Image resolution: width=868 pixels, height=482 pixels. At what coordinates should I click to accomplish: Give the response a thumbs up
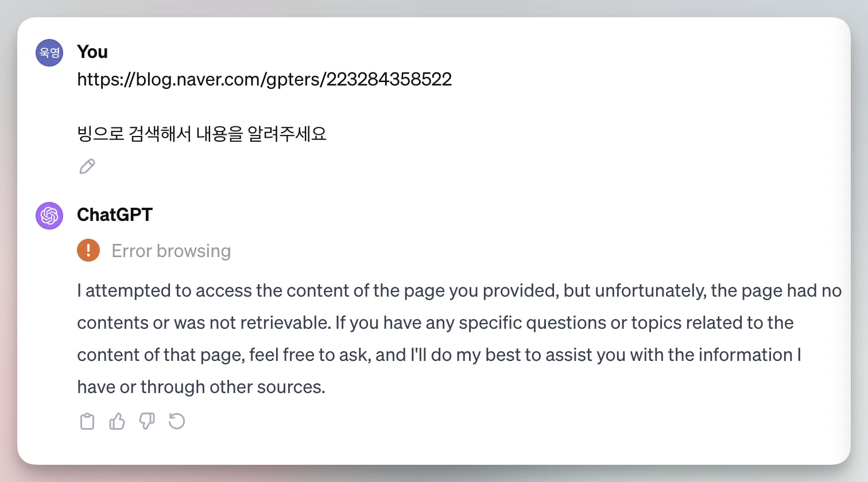click(117, 422)
